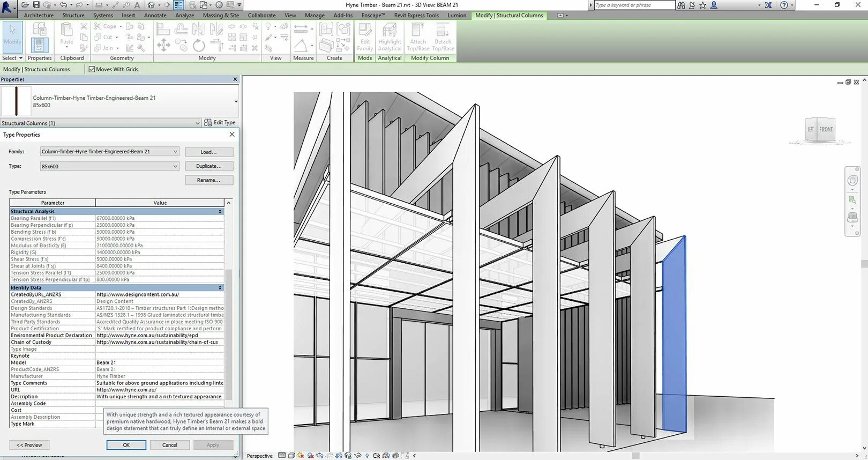Open the Architecture ribbon tab
Screen dimensions: 868x460
tap(39, 16)
